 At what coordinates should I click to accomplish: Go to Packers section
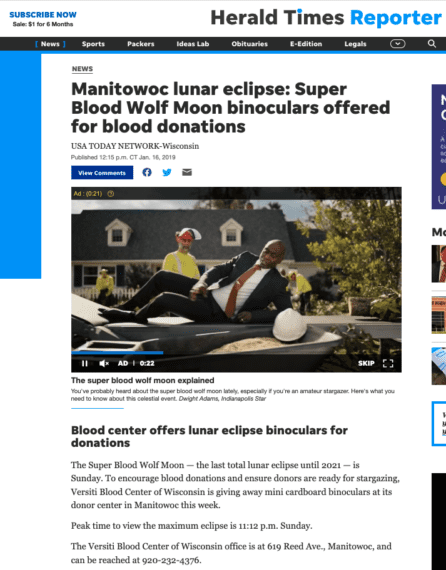[141, 44]
